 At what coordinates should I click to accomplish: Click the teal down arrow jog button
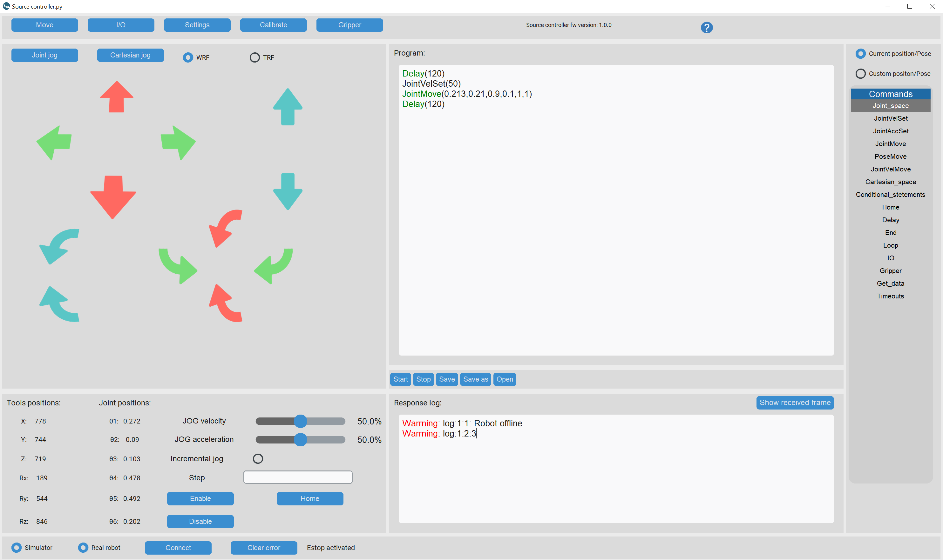pos(288,191)
